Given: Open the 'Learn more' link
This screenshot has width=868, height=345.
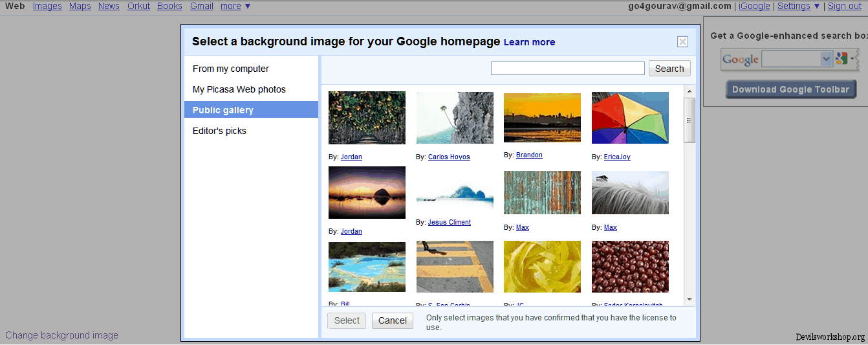Looking at the screenshot, I should [x=529, y=42].
